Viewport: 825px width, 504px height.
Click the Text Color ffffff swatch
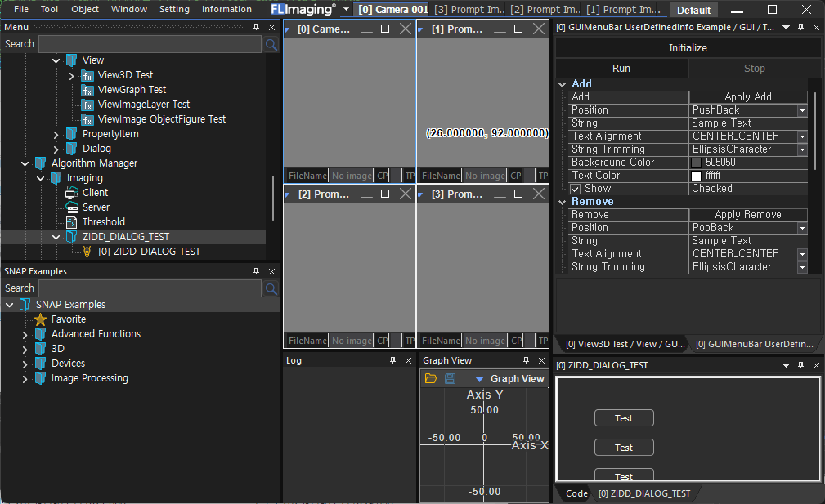696,176
